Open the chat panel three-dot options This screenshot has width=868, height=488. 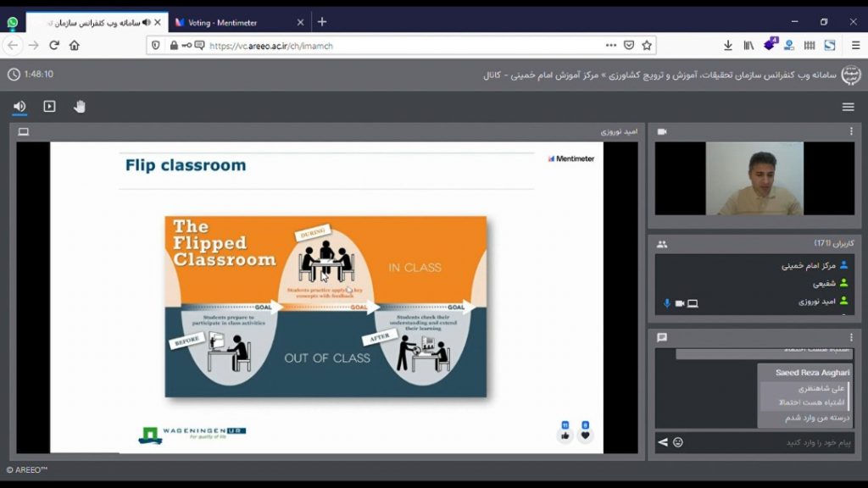tap(851, 337)
